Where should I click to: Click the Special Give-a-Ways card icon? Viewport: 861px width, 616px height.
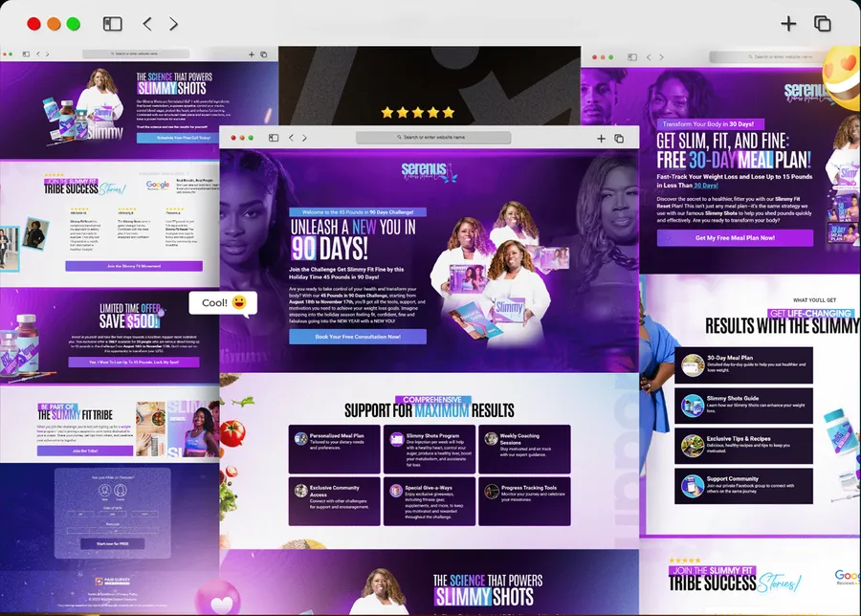pyautogui.click(x=396, y=491)
